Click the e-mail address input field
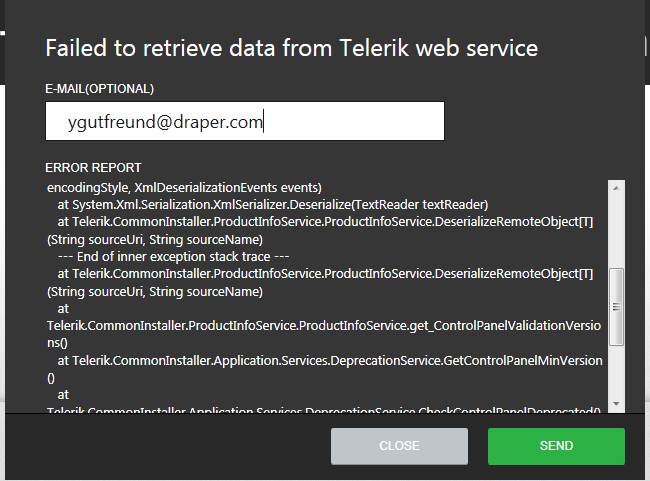650x481 pixels. [x=244, y=122]
